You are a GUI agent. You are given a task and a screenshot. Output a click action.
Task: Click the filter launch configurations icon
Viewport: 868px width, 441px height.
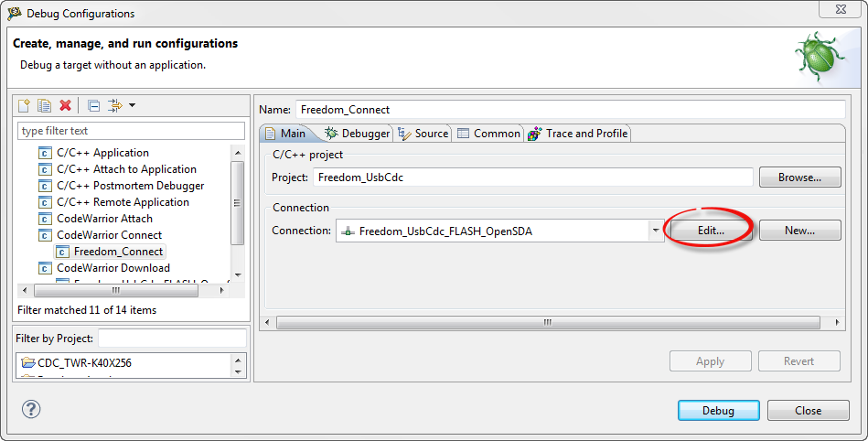coord(115,106)
